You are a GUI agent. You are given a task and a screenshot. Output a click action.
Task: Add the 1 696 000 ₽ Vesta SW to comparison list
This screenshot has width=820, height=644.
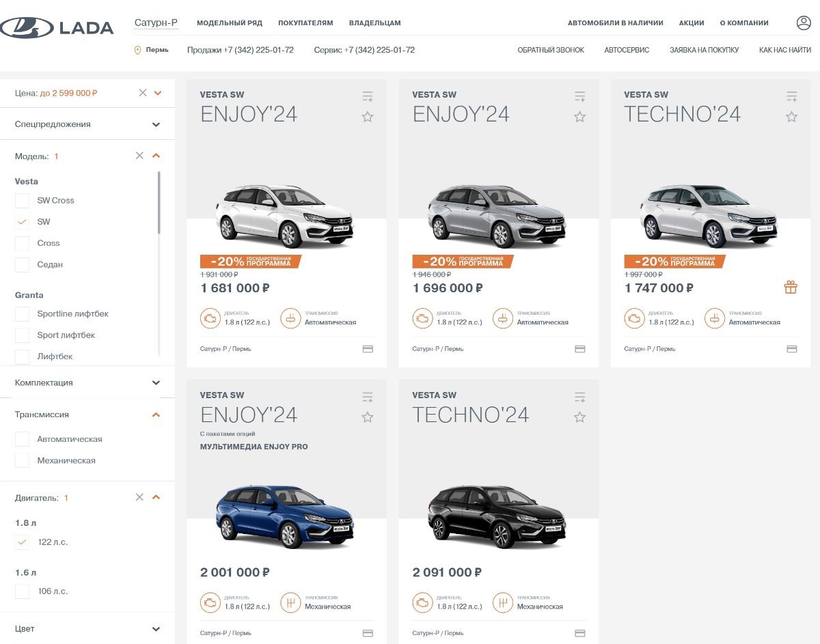tap(580, 97)
